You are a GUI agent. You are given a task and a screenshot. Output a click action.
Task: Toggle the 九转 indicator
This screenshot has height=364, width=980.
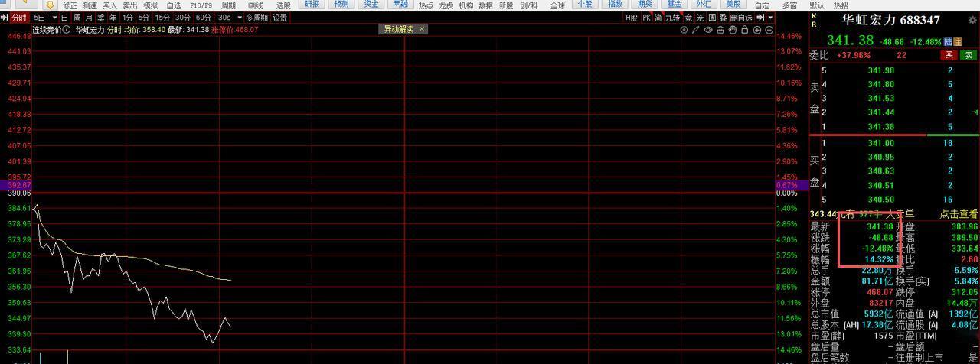[x=672, y=18]
